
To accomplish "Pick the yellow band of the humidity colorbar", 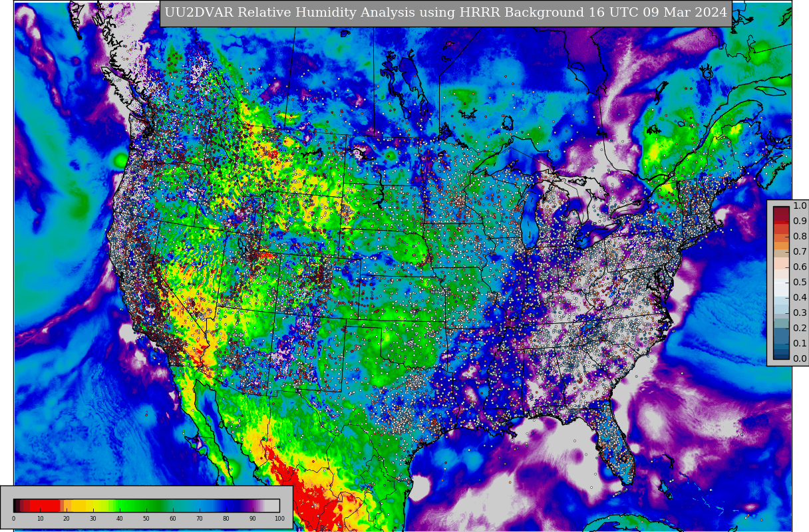I will click(x=82, y=505).
